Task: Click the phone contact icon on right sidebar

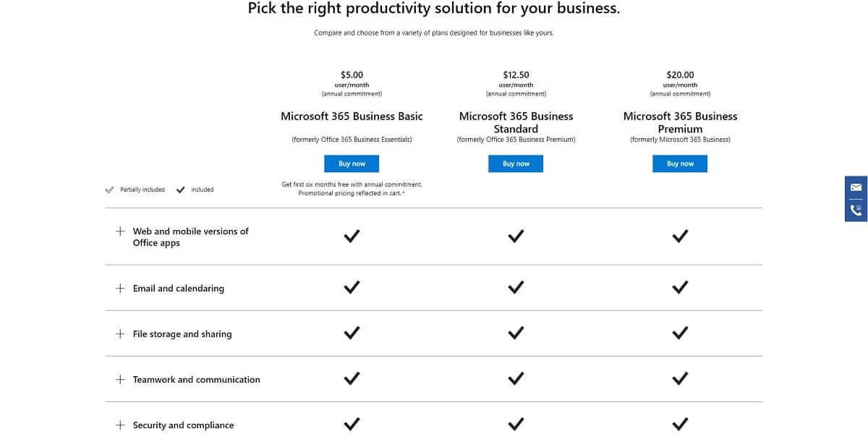Action: click(x=856, y=208)
